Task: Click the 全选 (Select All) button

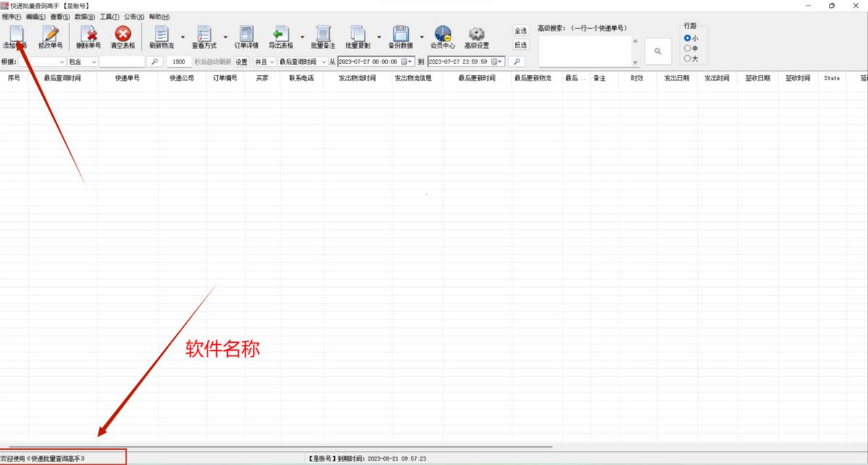Action: 522,30
